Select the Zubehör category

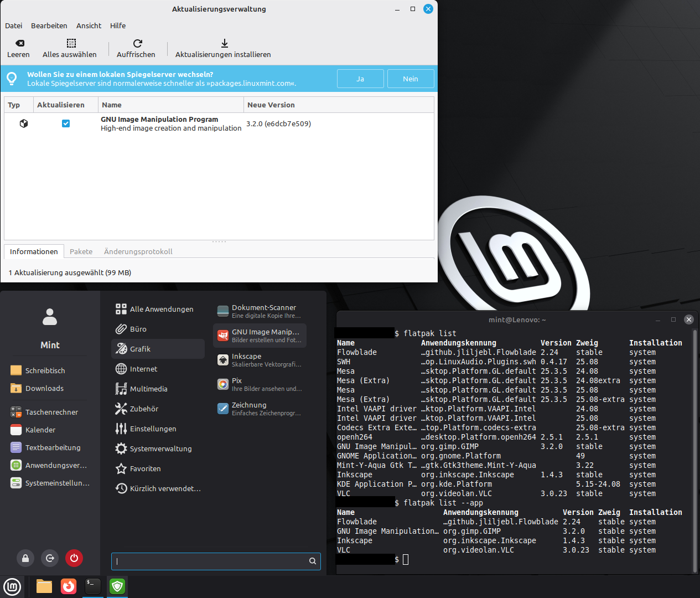pyautogui.click(x=158, y=409)
